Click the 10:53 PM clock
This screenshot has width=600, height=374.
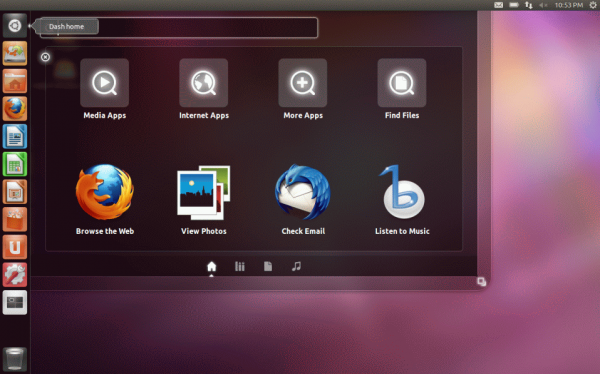pyautogui.click(x=569, y=5)
